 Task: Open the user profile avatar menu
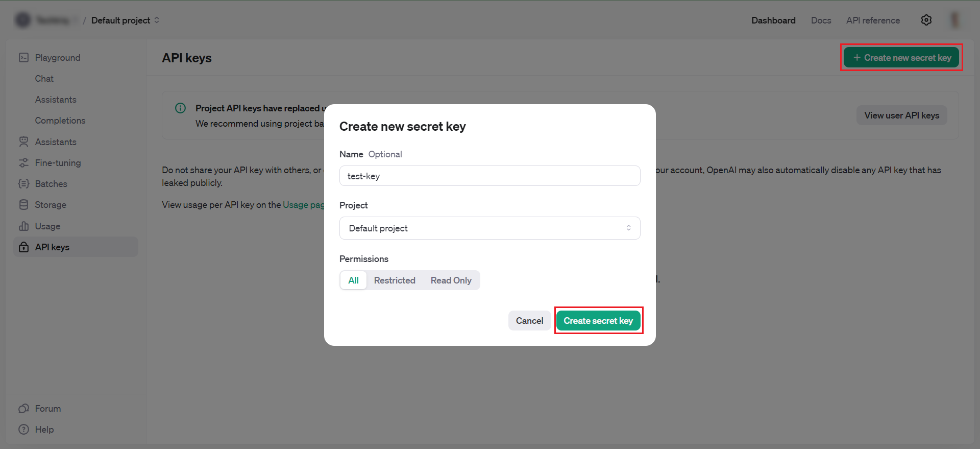pos(954,20)
